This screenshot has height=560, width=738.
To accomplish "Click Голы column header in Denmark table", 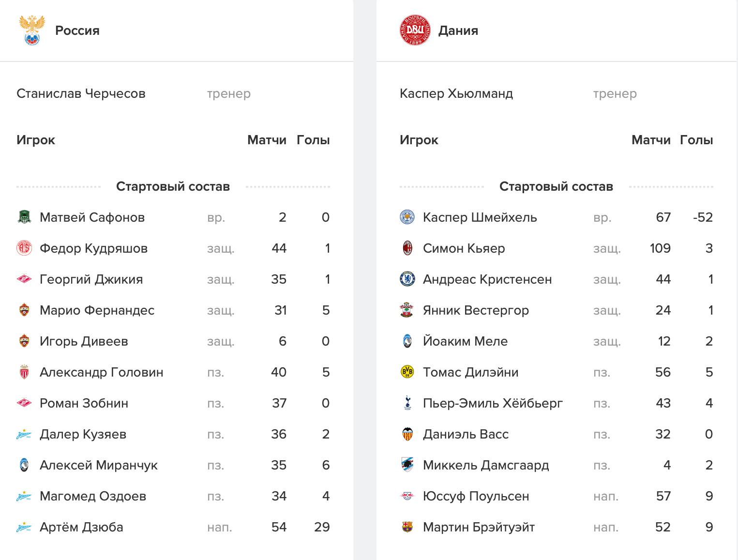I will click(696, 140).
